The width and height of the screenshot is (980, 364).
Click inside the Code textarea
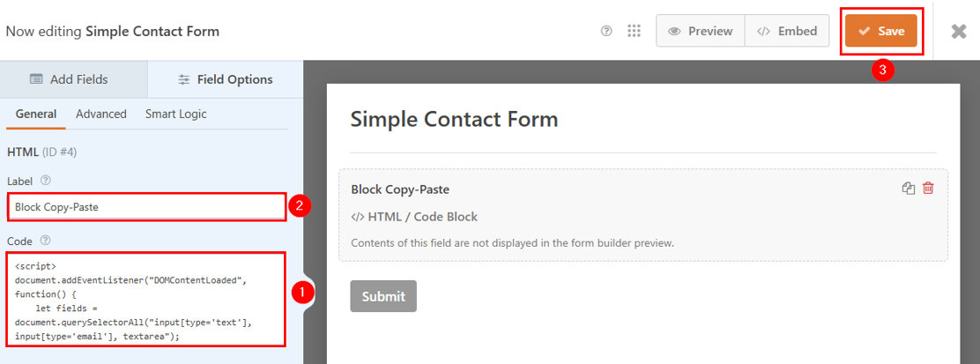146,299
